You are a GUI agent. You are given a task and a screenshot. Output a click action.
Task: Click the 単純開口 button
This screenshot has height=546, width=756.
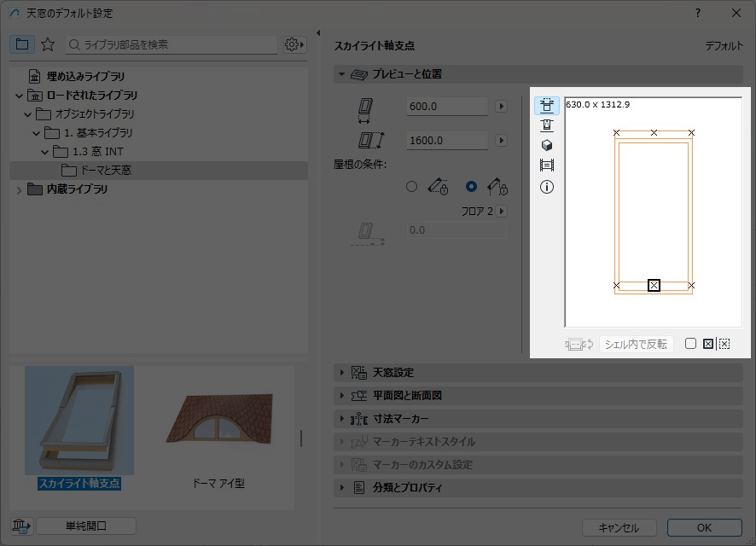click(x=86, y=526)
